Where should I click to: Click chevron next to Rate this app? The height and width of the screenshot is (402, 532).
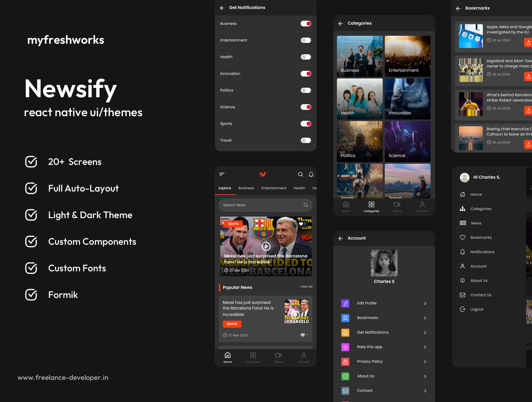425,347
